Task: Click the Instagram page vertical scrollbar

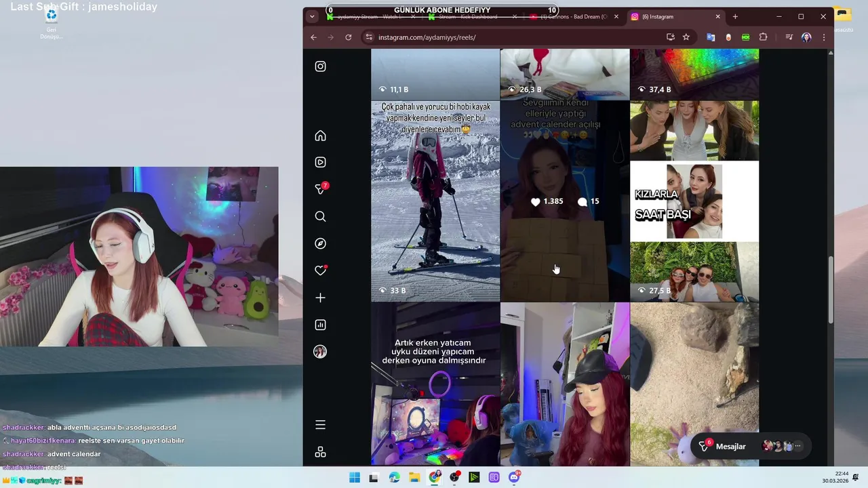Action: tap(831, 290)
